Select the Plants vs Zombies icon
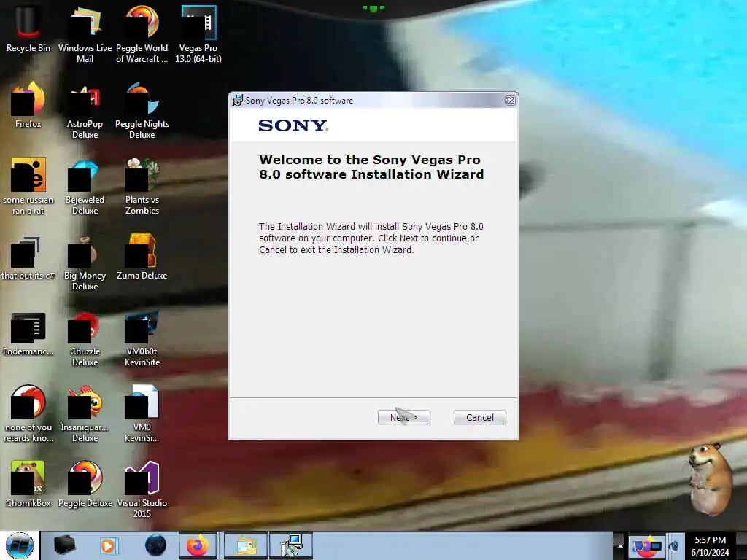 [x=142, y=186]
